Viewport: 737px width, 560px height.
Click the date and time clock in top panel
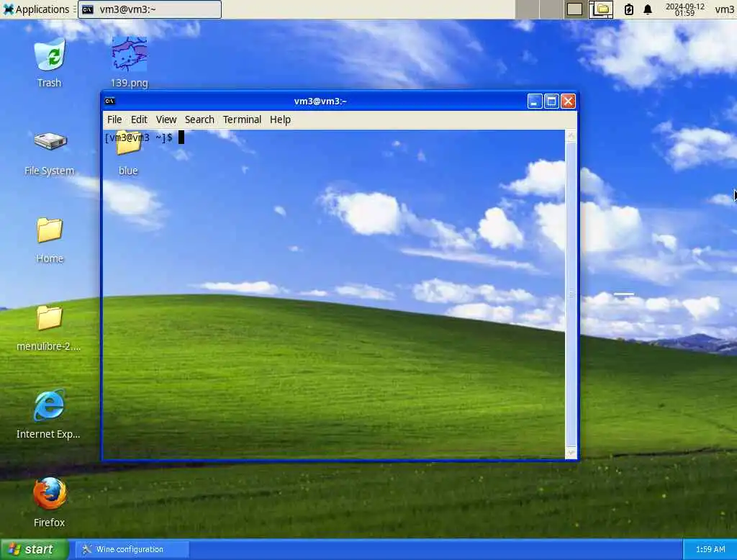point(685,9)
